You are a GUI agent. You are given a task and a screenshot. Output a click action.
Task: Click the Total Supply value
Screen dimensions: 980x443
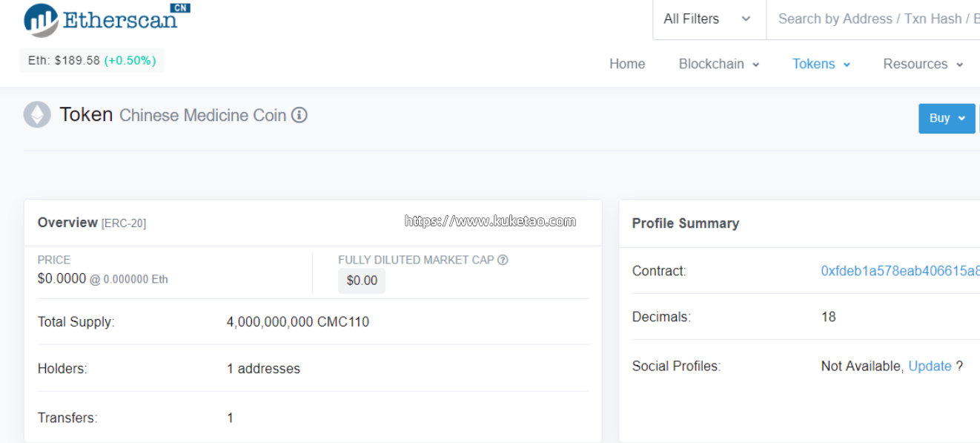[297, 322]
